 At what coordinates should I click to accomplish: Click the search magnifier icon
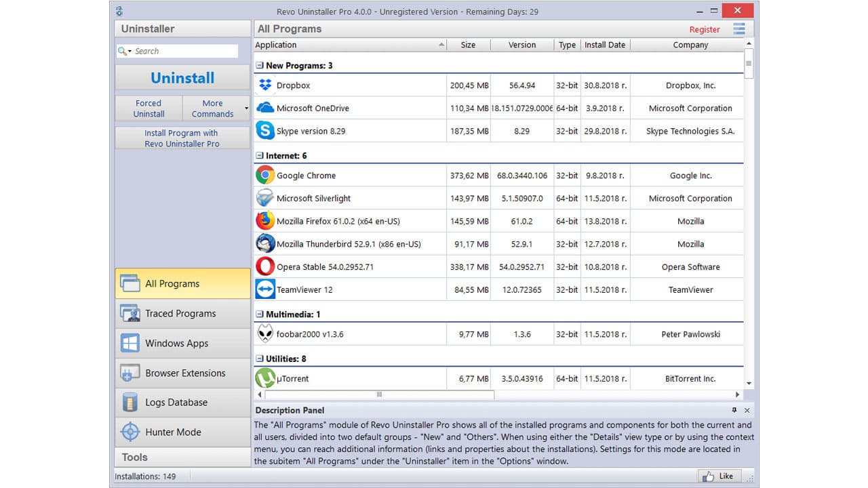pyautogui.click(x=122, y=51)
